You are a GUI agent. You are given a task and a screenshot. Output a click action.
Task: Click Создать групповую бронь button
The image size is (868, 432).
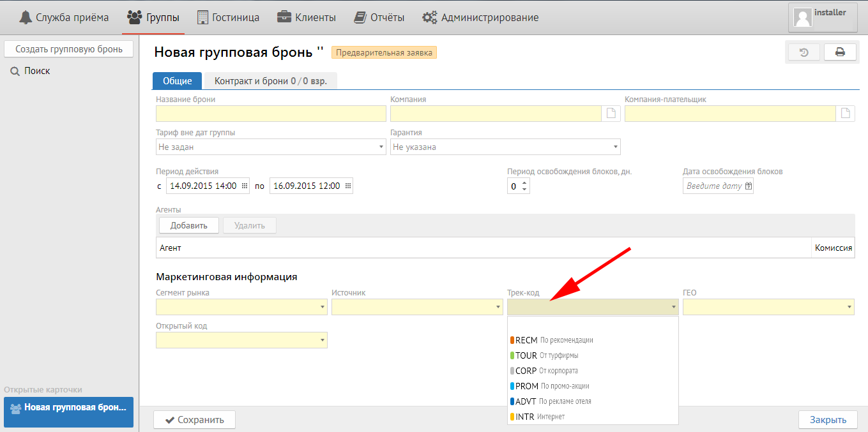pos(68,48)
